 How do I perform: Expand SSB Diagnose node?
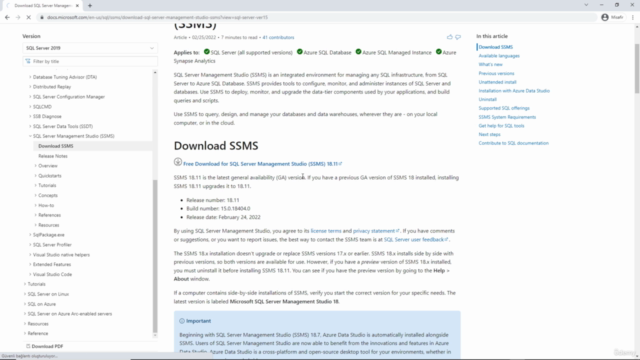pos(30,116)
